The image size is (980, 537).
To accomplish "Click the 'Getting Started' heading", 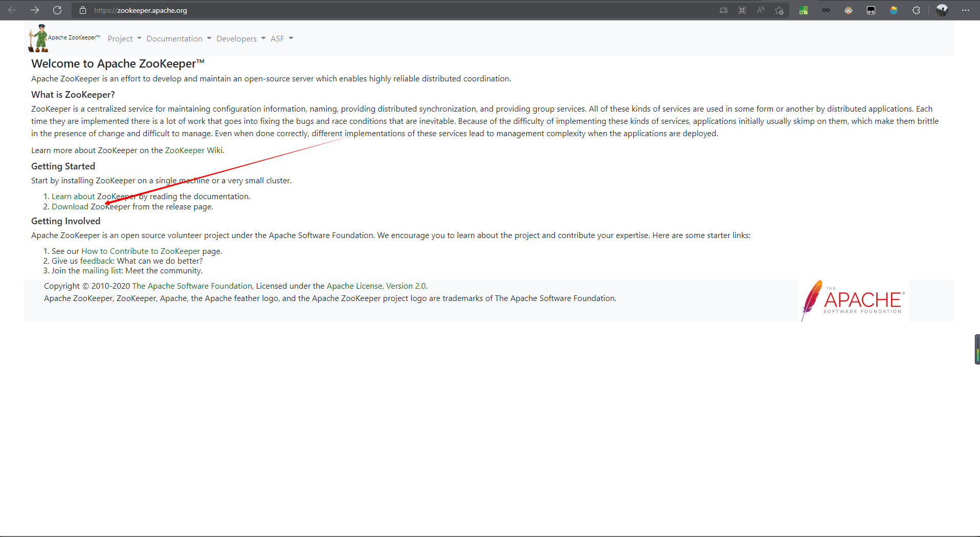I will pyautogui.click(x=63, y=166).
